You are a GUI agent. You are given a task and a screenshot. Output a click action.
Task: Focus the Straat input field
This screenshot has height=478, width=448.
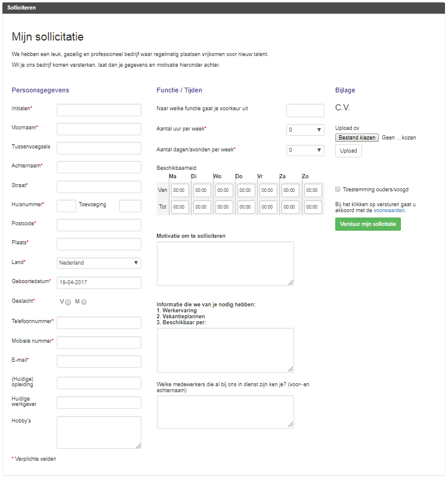(x=99, y=187)
